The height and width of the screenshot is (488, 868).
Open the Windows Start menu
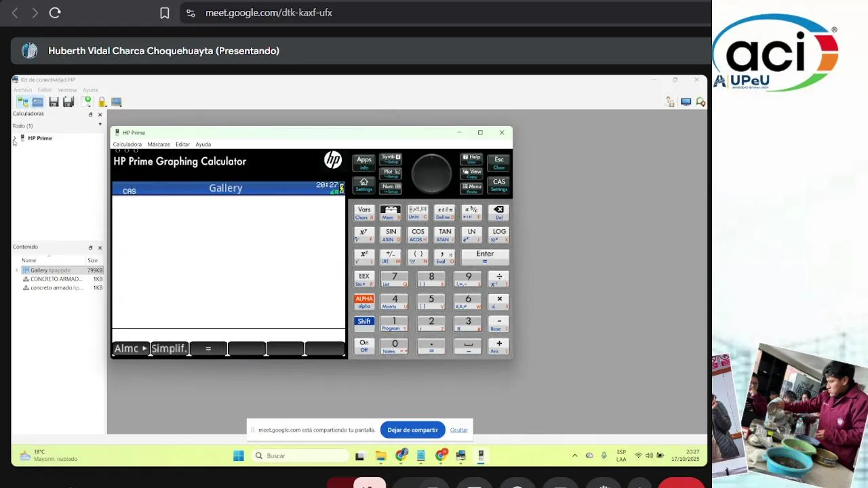click(x=239, y=455)
